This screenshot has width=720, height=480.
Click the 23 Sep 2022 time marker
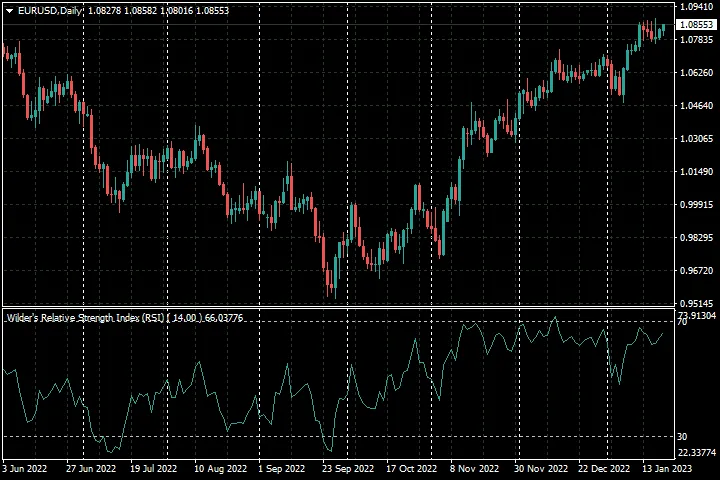350,468
